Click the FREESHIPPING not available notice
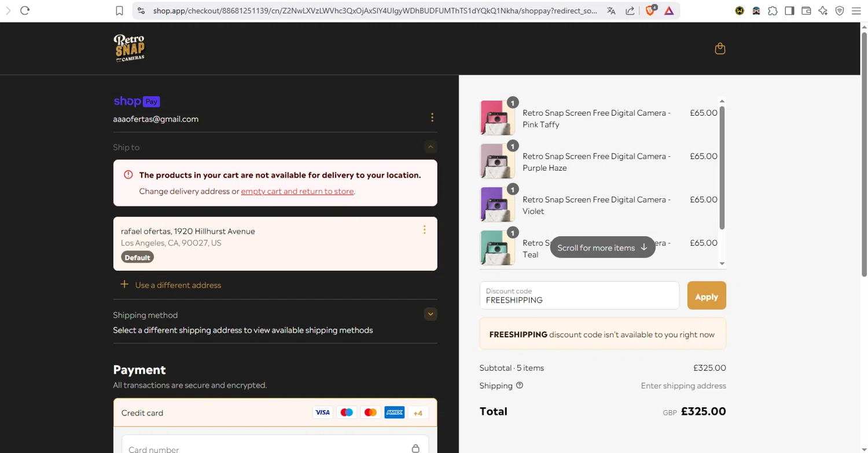 [x=602, y=334]
